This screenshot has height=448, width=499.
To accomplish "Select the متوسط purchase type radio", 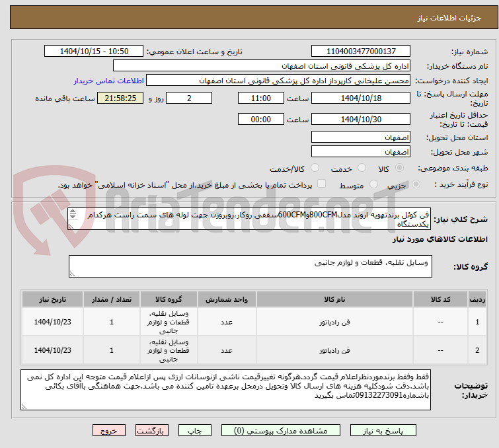I will (373, 184).
